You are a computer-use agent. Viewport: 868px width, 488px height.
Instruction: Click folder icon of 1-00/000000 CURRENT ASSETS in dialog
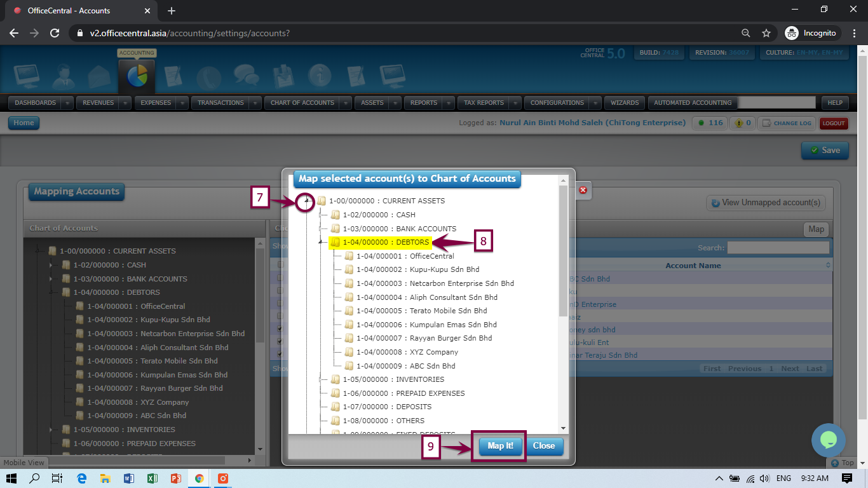322,201
